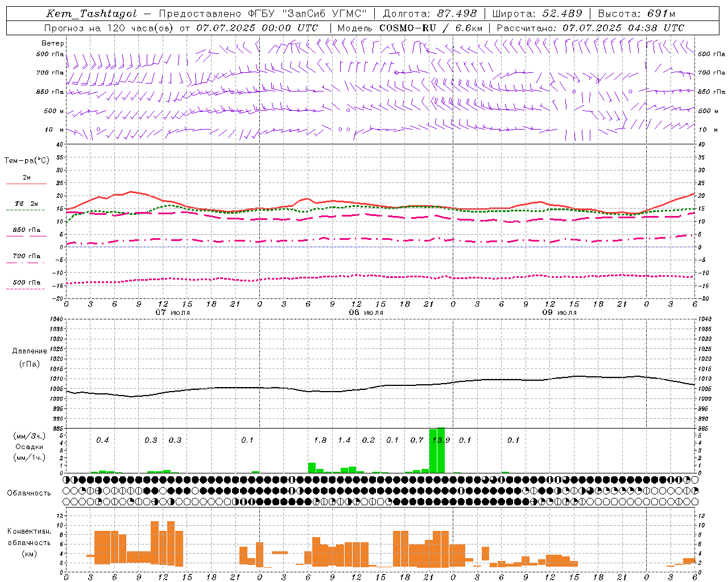Image resolution: width=728 pixels, height=582 pixels.
Task: Click the '07 июля' date label
Action: click(x=173, y=313)
